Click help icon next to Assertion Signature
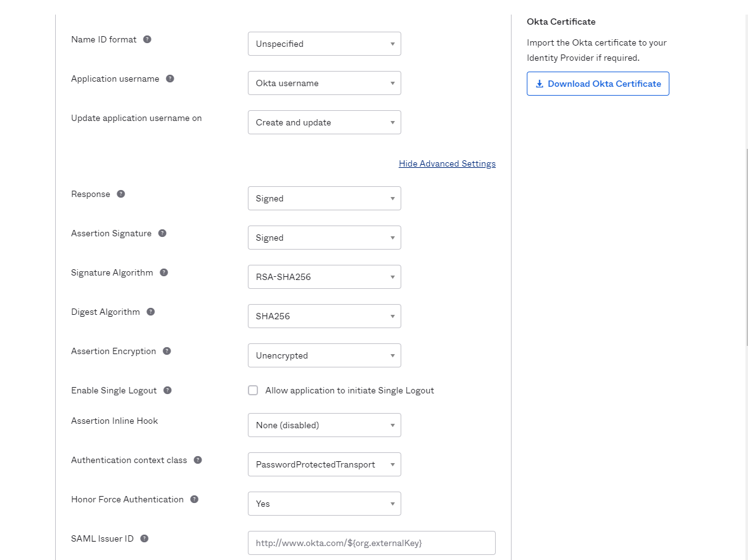 pos(162,233)
